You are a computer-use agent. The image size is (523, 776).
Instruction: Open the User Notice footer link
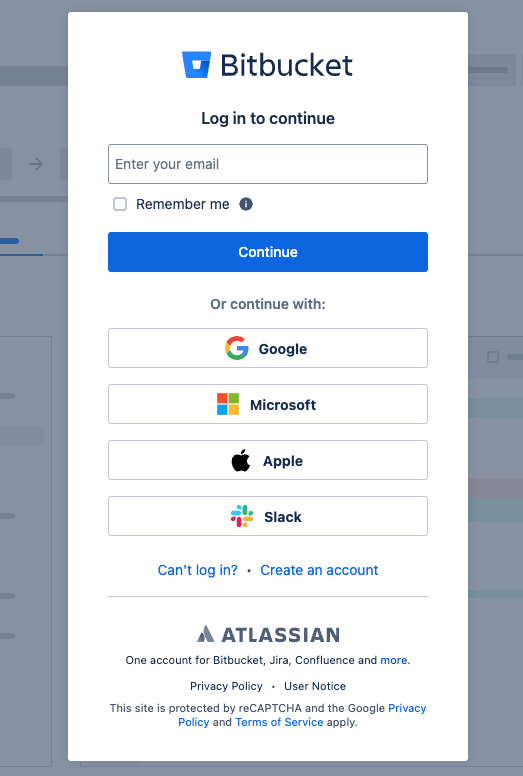315,686
